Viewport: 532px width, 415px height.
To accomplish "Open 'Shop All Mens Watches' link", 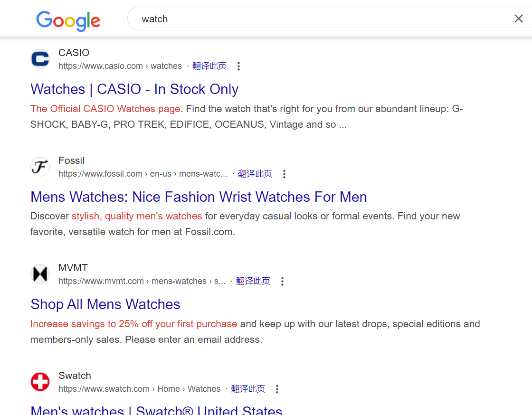I will (x=105, y=304).
